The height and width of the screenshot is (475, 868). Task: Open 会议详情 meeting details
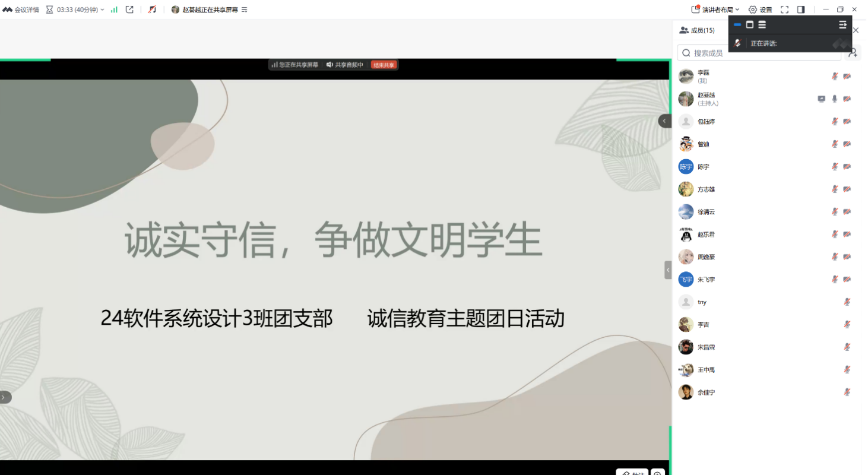coord(21,9)
